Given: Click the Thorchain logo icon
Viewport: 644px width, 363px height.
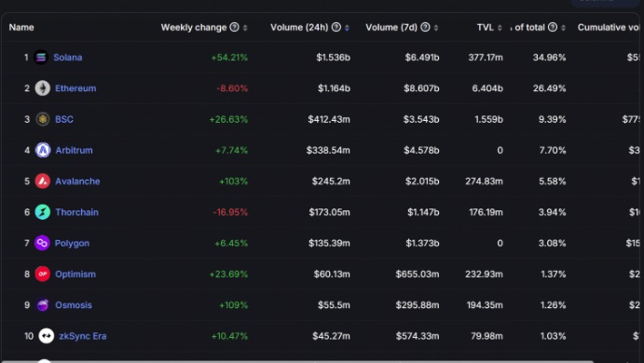Looking at the screenshot, I should [x=42, y=212].
